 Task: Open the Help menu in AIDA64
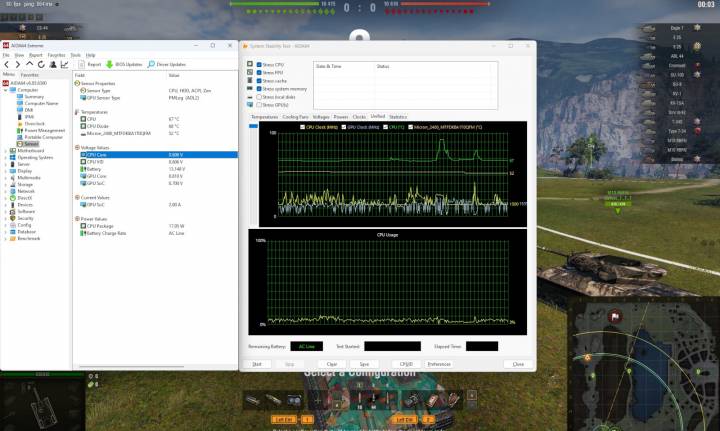pos(90,55)
